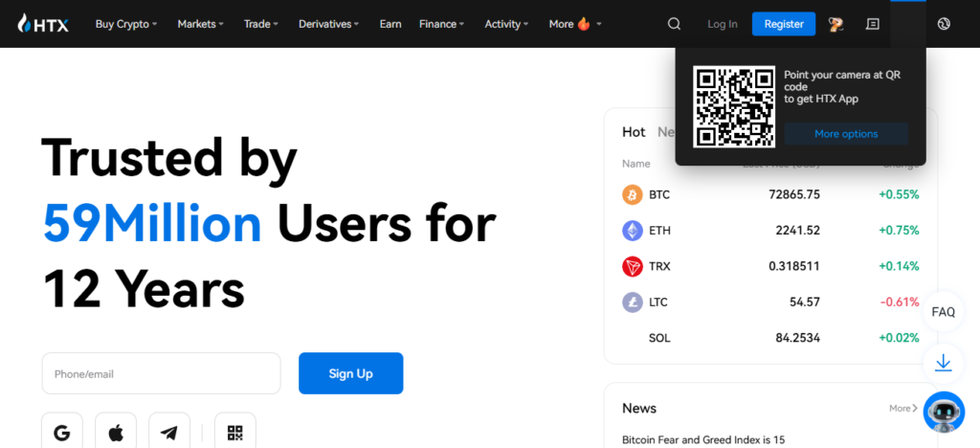Click the globe language icon
The width and height of the screenshot is (980, 448).
[x=944, y=24]
